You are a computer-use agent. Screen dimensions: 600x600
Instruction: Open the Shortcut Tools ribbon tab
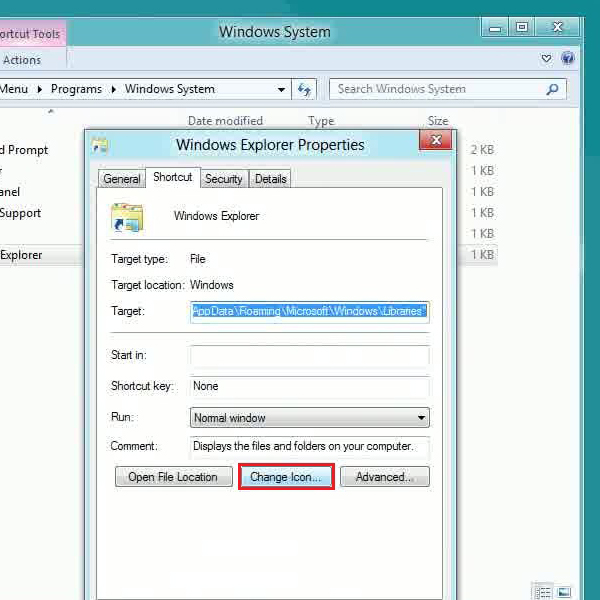(31, 34)
